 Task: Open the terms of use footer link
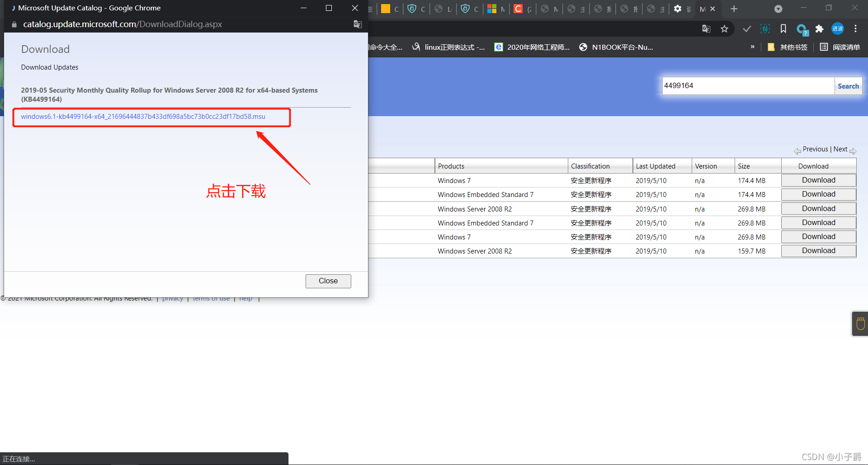click(x=211, y=299)
